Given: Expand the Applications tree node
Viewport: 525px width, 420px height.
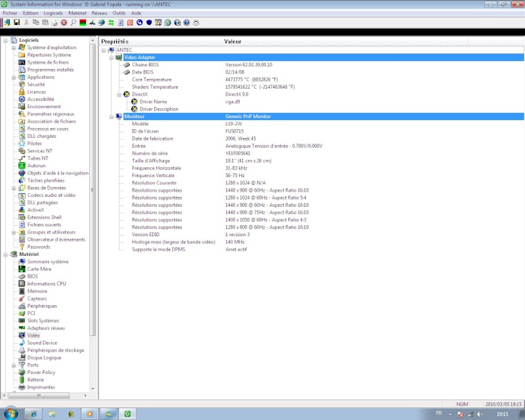Looking at the screenshot, I should pos(14,77).
